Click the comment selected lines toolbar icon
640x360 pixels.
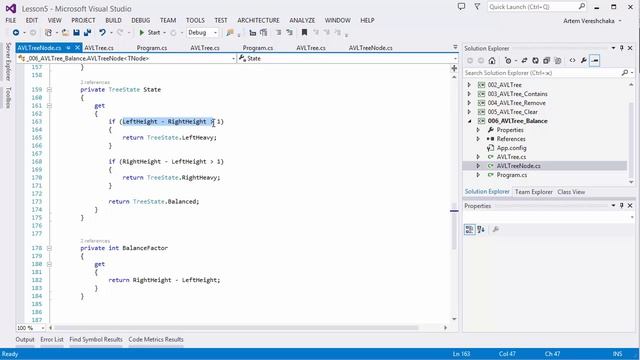click(278, 32)
